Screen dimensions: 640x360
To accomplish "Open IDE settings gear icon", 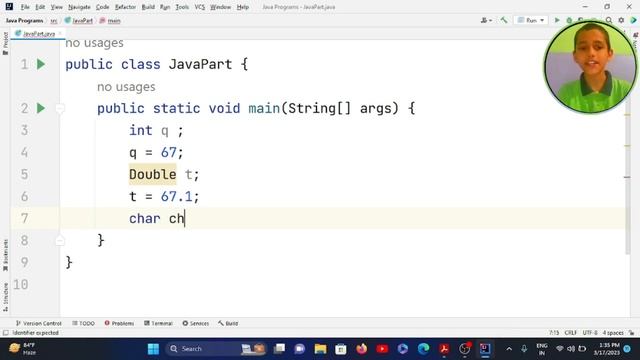I will pos(621,20).
